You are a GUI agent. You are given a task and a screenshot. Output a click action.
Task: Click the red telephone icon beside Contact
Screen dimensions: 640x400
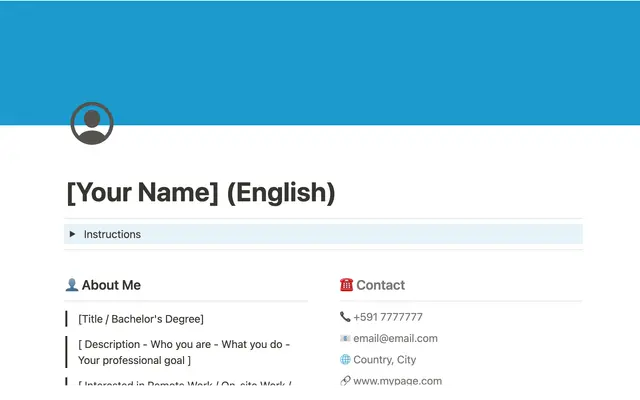click(x=346, y=285)
